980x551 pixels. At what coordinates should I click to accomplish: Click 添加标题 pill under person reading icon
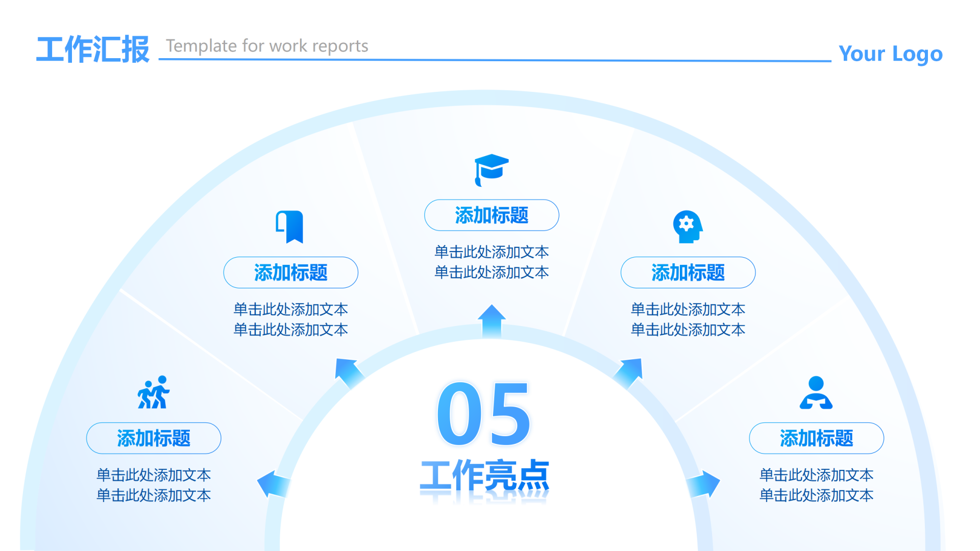(816, 438)
